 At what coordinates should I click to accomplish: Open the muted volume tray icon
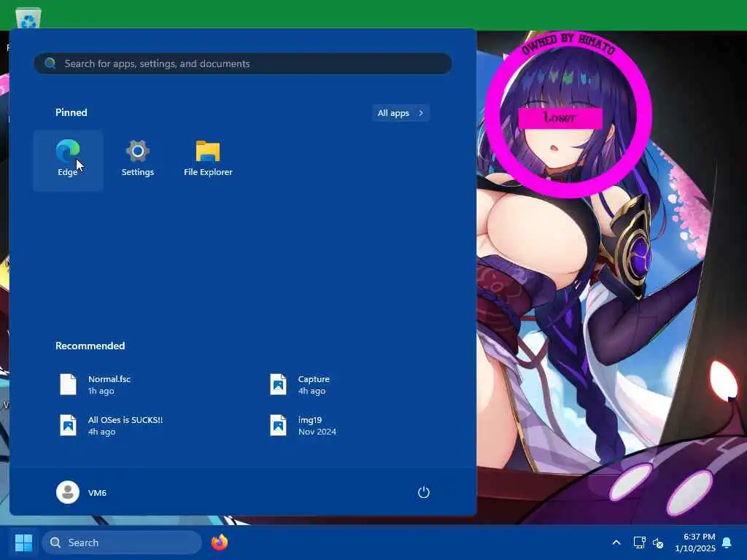click(x=658, y=542)
